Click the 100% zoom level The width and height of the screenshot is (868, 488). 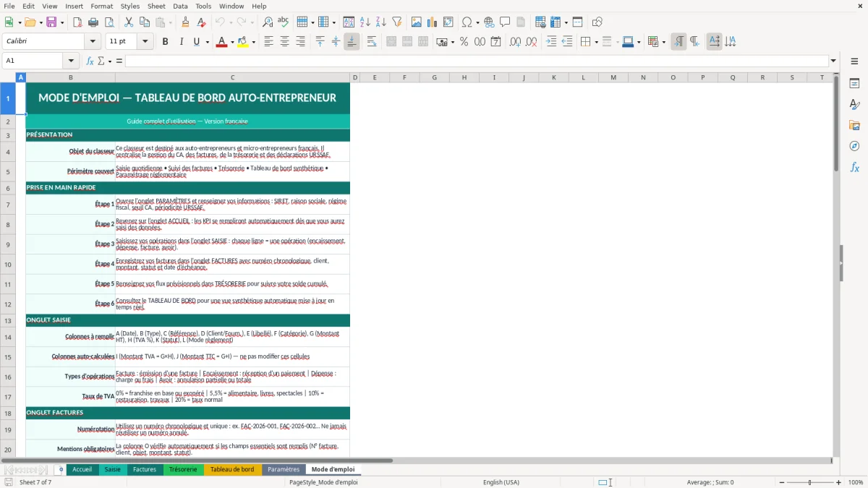tap(856, 482)
